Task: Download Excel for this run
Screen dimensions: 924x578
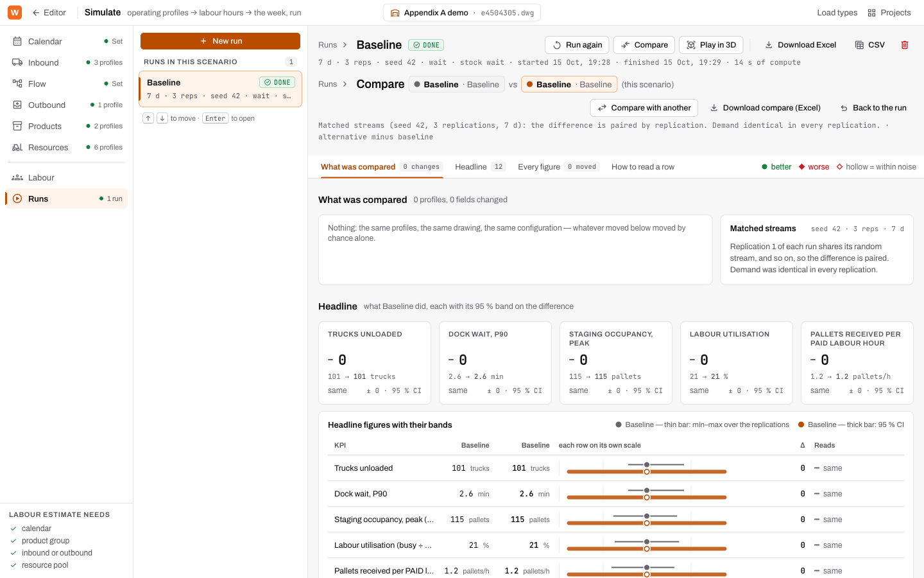Action: coord(800,45)
